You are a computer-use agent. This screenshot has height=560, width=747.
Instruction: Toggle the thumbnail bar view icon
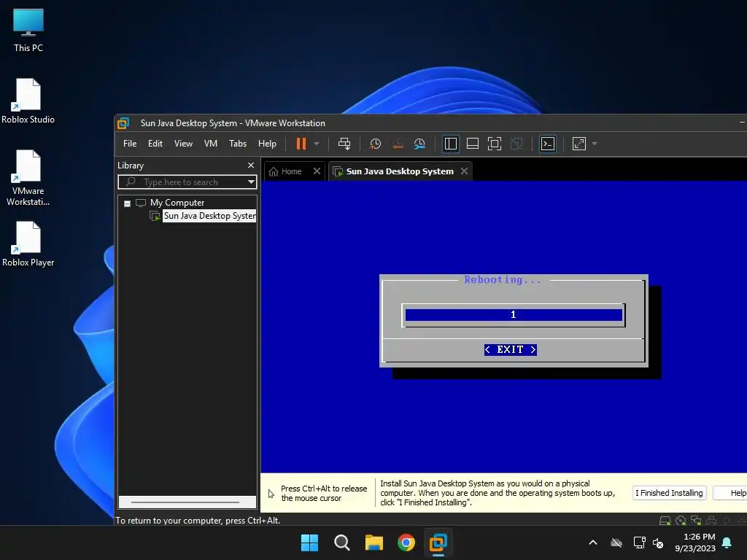coord(473,144)
